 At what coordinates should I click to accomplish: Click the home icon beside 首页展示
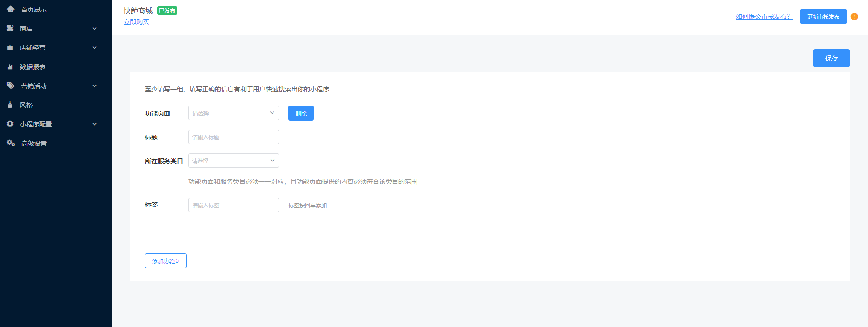click(x=10, y=9)
